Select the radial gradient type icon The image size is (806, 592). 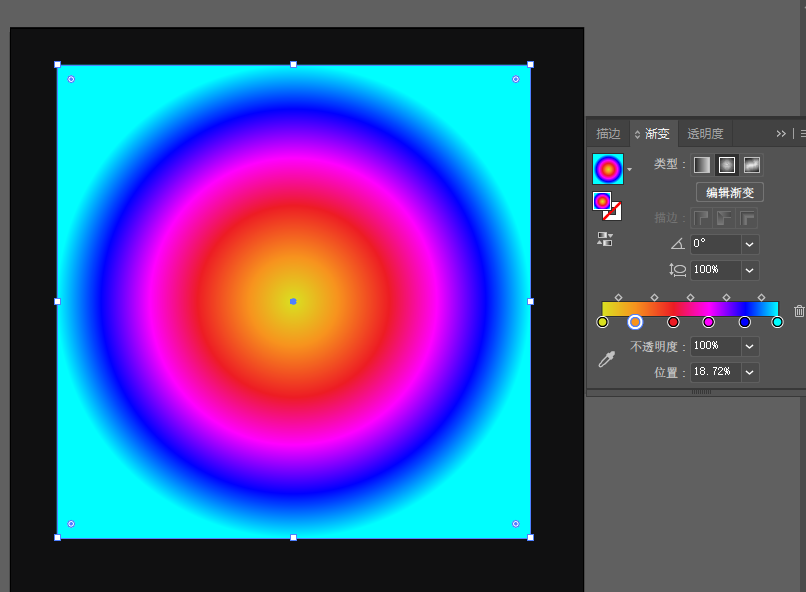(727, 165)
